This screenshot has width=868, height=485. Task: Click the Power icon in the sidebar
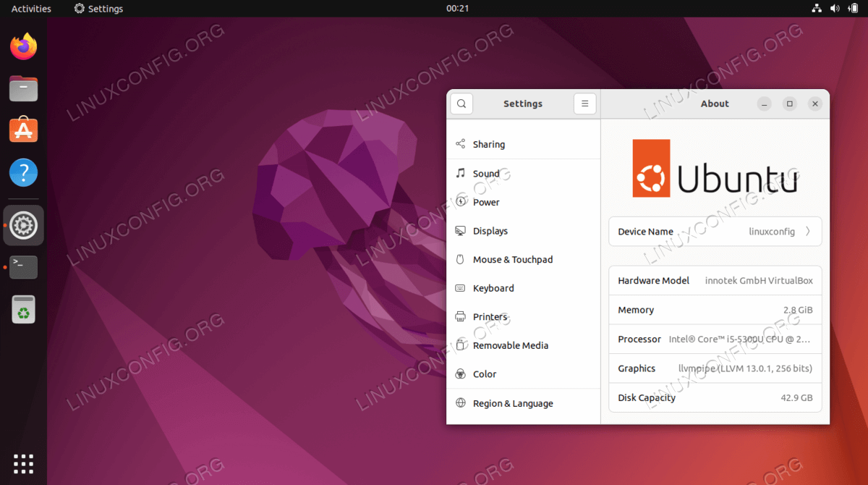[x=460, y=202]
